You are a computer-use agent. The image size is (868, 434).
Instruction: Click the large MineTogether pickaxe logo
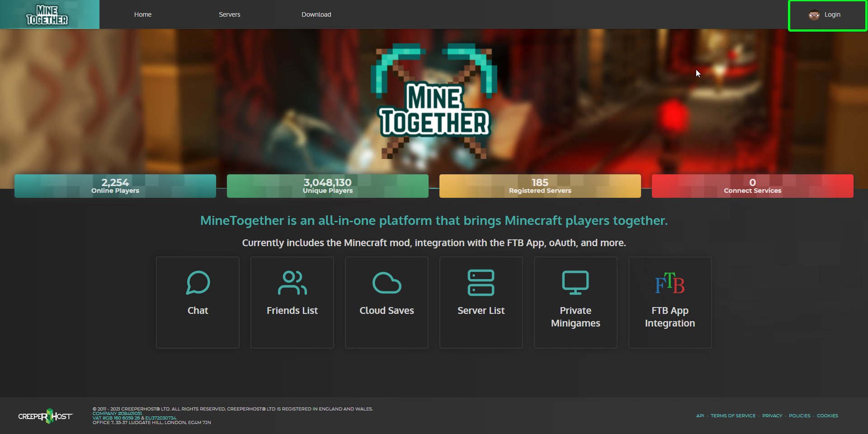click(x=434, y=101)
